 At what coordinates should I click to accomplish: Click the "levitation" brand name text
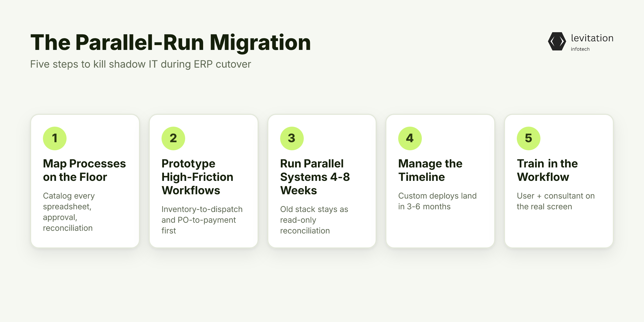592,38
